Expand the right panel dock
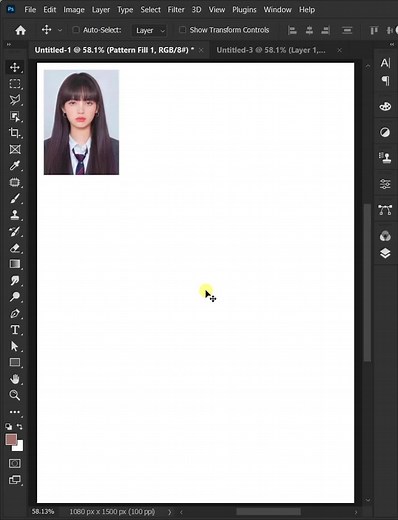 [392, 44]
